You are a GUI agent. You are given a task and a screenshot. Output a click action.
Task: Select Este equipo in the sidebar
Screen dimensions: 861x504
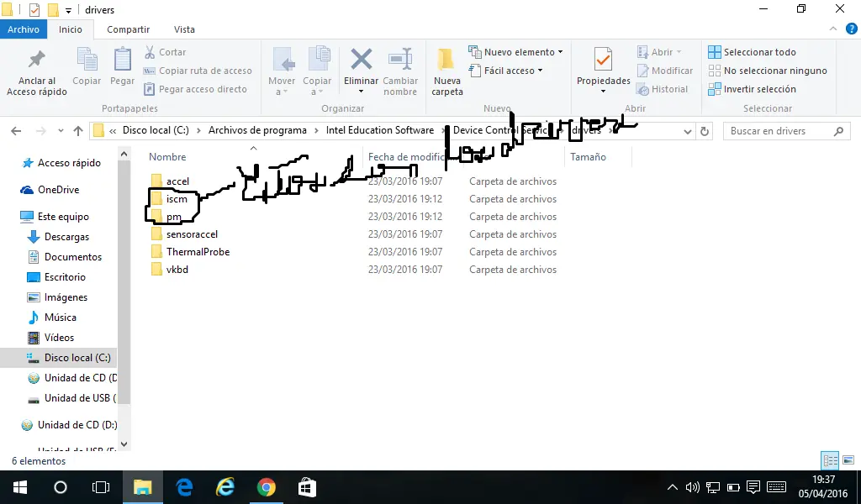click(55, 217)
